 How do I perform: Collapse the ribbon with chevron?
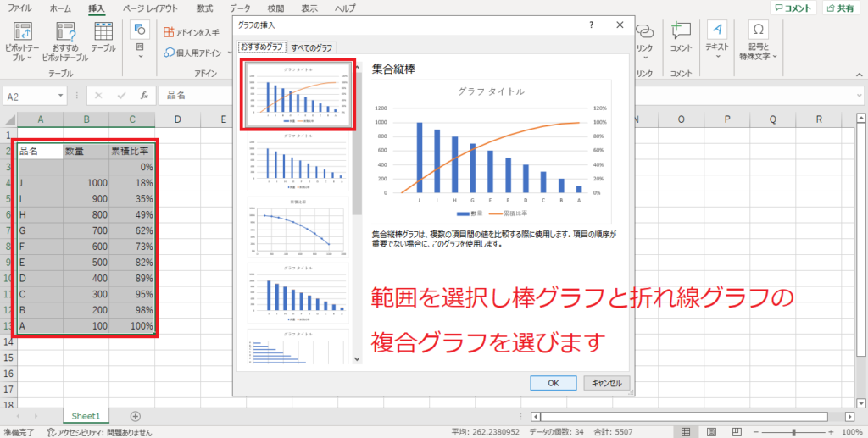coord(860,74)
